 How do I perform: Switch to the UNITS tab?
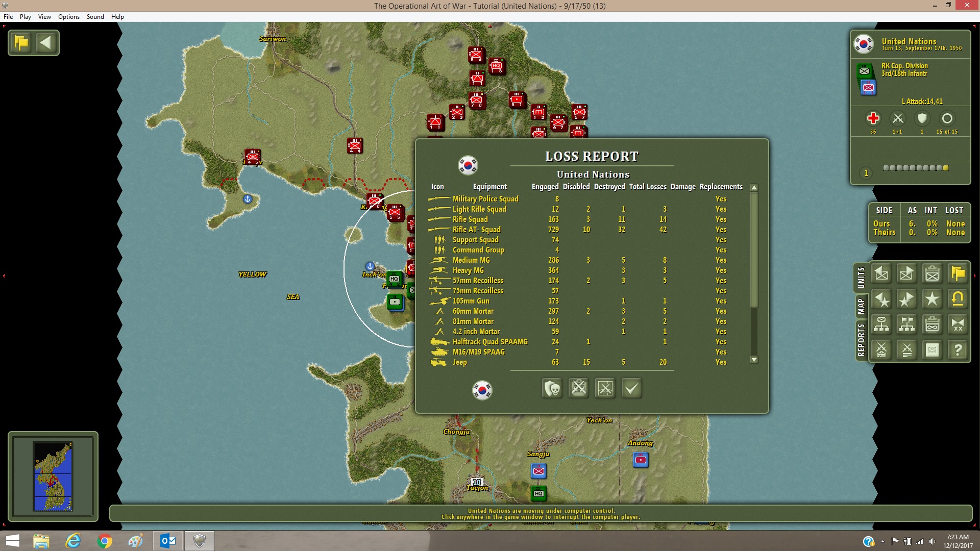pos(861,278)
